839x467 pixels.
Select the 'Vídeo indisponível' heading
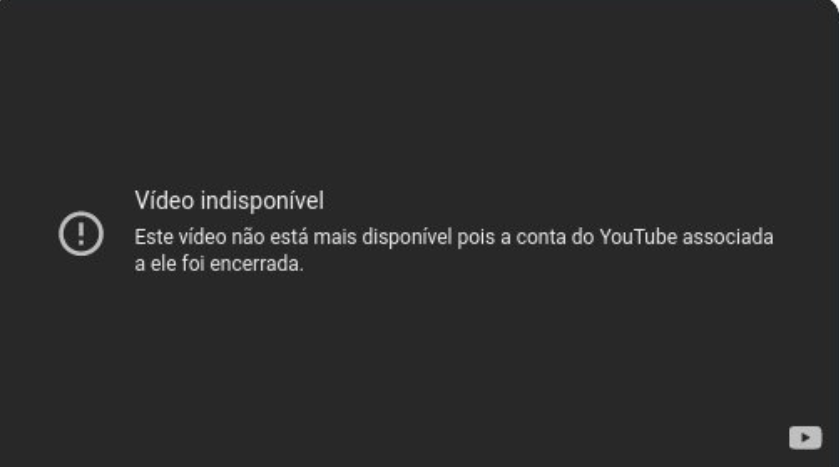coord(229,201)
